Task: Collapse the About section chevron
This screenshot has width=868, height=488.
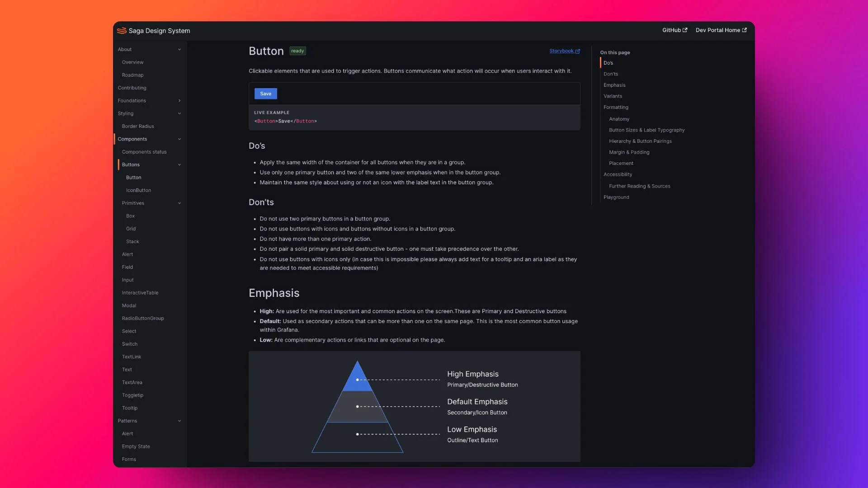Action: pos(179,50)
